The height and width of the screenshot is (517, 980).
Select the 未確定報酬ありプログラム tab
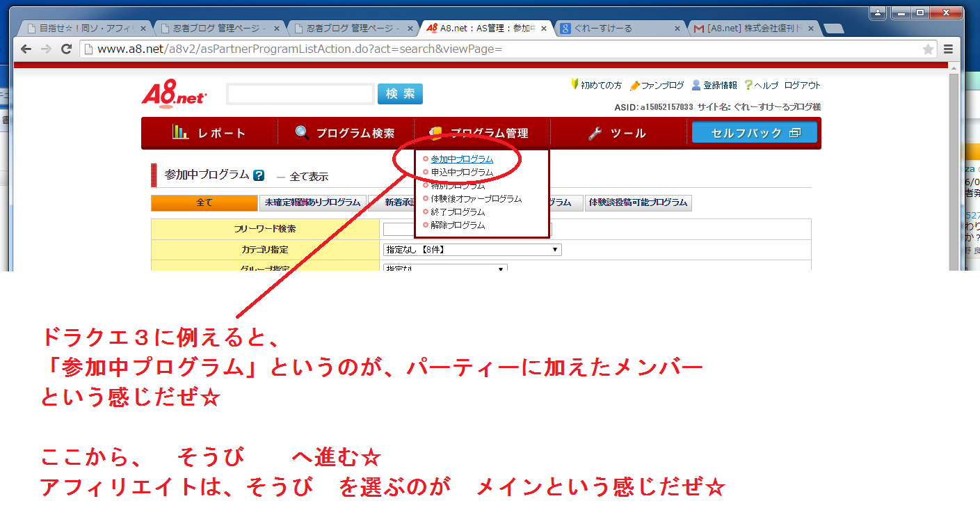pyautogui.click(x=313, y=202)
